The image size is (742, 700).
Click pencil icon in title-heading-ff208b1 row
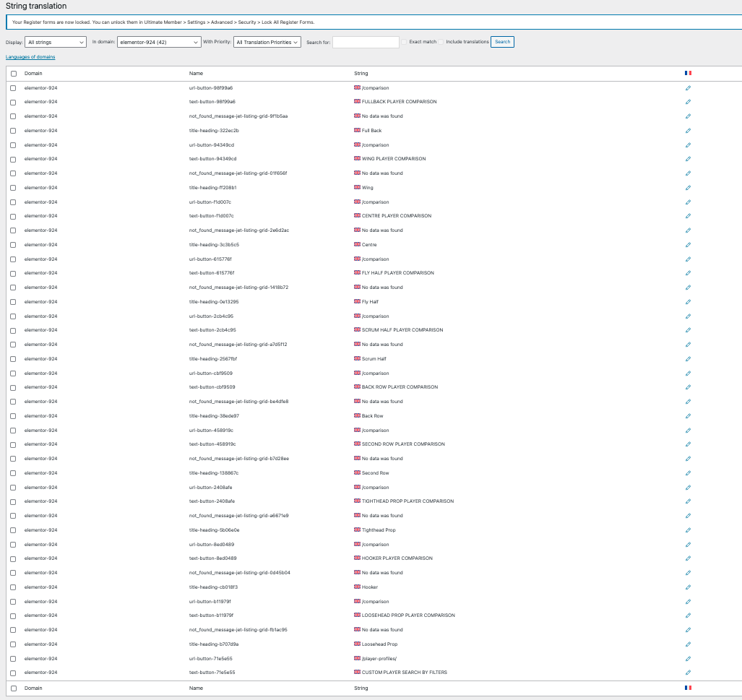click(x=688, y=188)
